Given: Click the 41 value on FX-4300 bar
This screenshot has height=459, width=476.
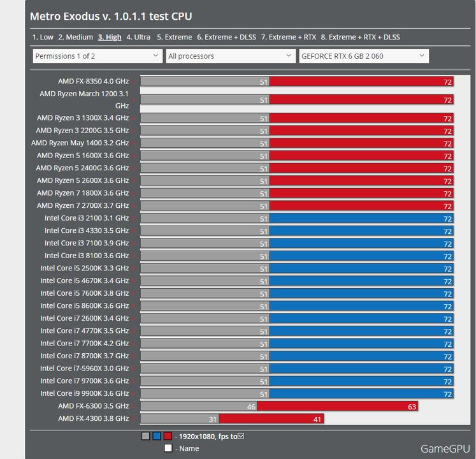Looking at the screenshot, I should click(x=317, y=419).
